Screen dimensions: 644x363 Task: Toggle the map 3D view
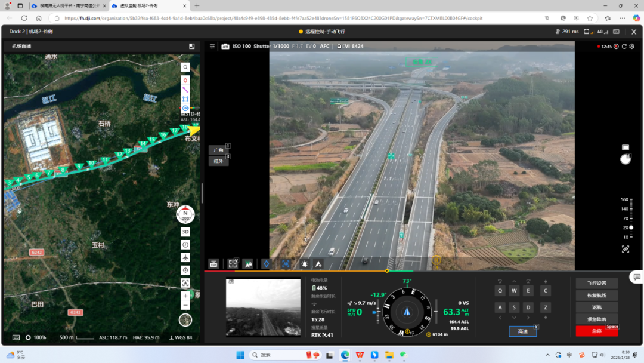(185, 232)
